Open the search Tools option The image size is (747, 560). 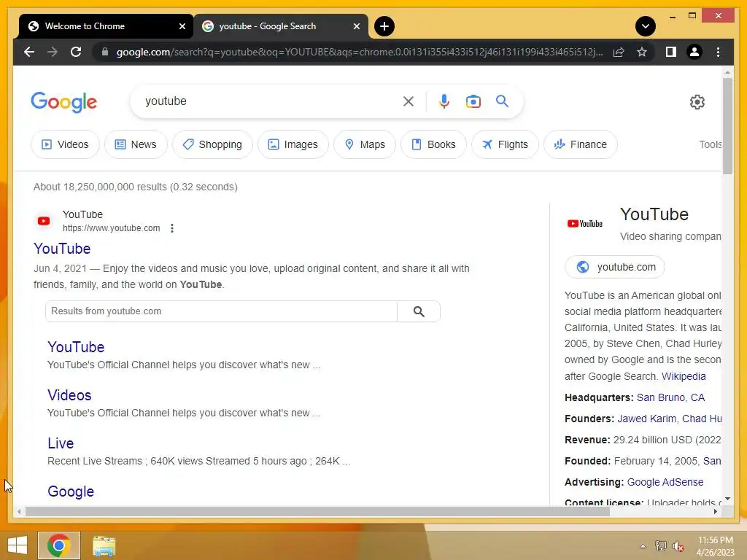coord(710,144)
